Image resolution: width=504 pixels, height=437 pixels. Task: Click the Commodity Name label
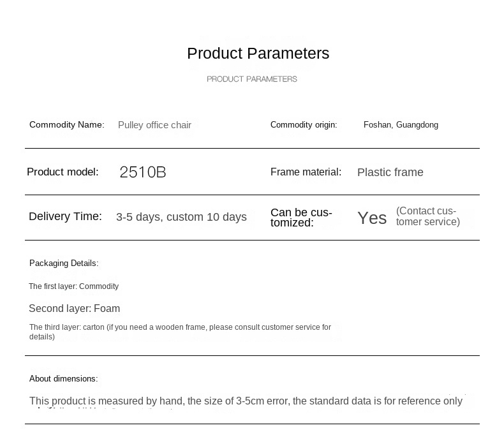[67, 124]
